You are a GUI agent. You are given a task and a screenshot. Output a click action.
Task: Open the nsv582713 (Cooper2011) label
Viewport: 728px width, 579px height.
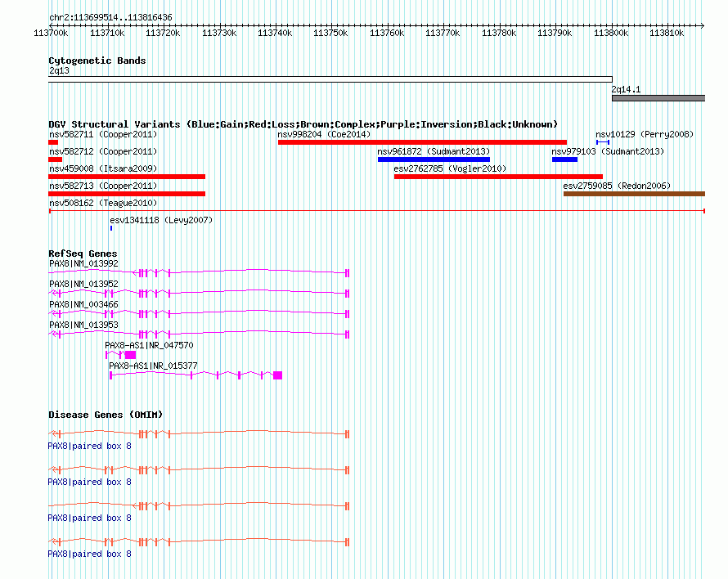(103, 186)
